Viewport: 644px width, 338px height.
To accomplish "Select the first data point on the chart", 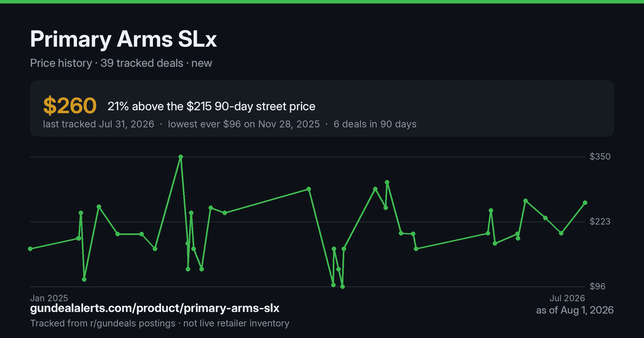I will (30, 249).
